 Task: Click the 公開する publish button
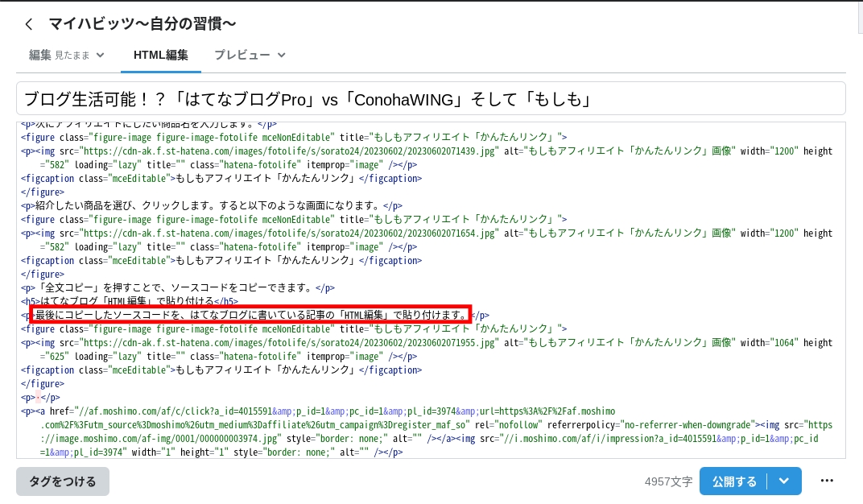pyautogui.click(x=733, y=481)
